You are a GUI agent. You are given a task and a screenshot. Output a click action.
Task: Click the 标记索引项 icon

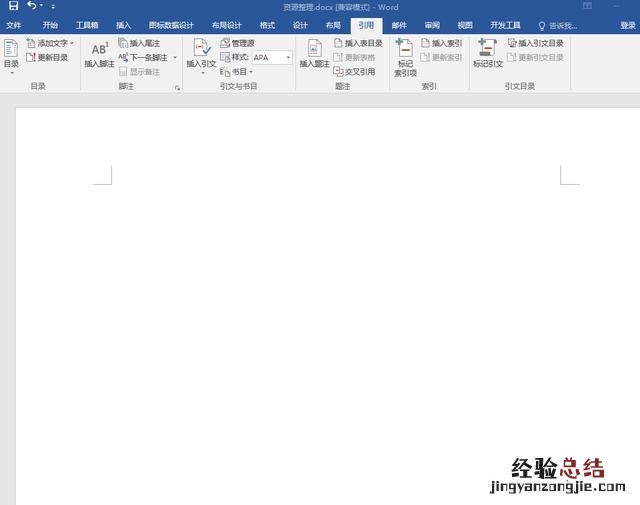click(x=405, y=57)
